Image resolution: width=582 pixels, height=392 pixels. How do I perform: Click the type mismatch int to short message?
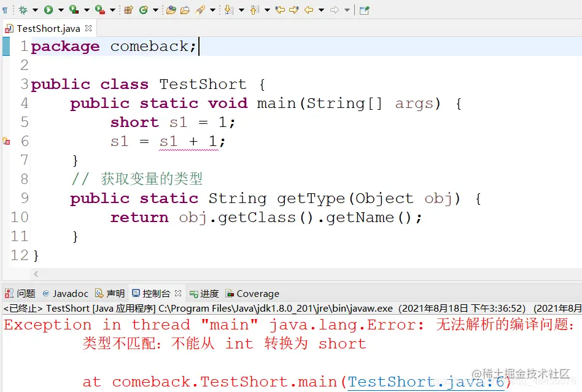pos(224,344)
